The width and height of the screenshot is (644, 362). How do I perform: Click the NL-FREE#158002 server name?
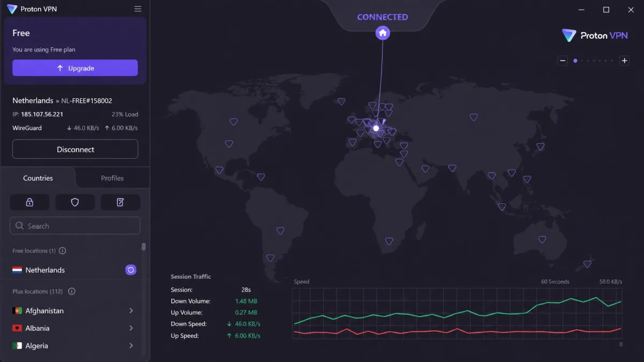[86, 101]
